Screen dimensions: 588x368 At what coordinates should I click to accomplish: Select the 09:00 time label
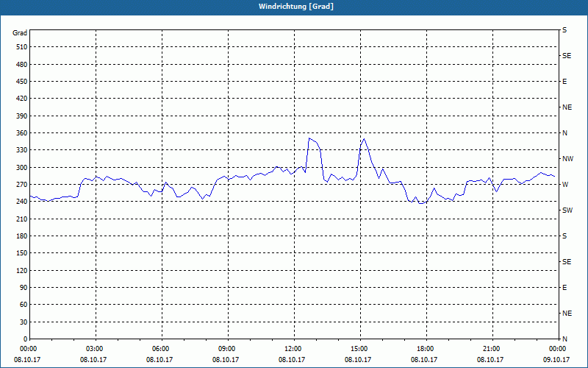click(x=226, y=349)
